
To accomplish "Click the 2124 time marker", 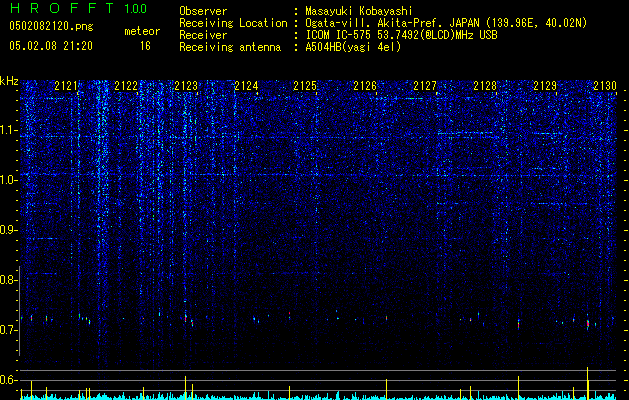I will pyautogui.click(x=246, y=86).
